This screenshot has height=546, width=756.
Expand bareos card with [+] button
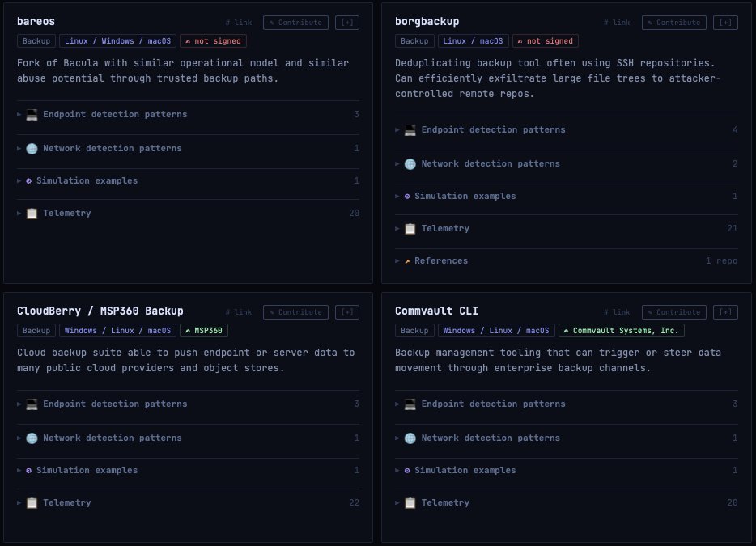[347, 23]
